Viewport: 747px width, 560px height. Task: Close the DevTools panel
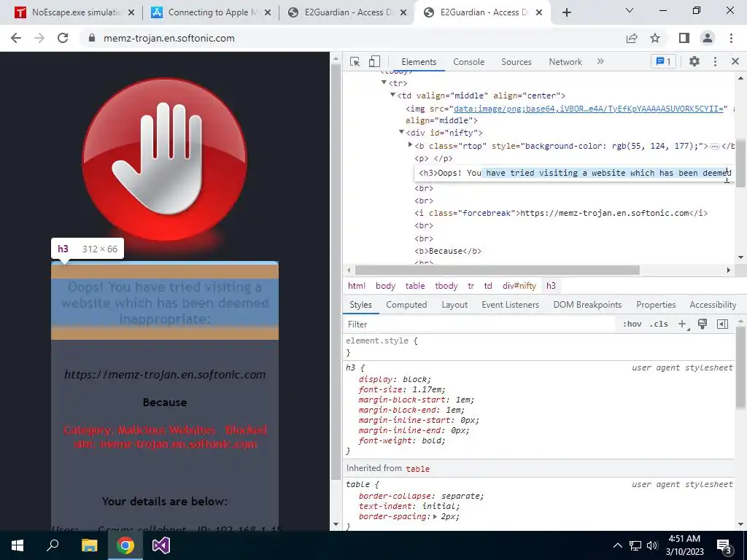[735, 61]
